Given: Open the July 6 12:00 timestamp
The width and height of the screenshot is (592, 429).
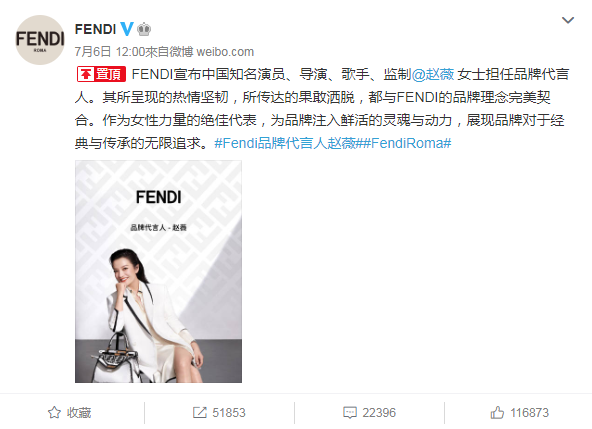Looking at the screenshot, I should [x=109, y=51].
